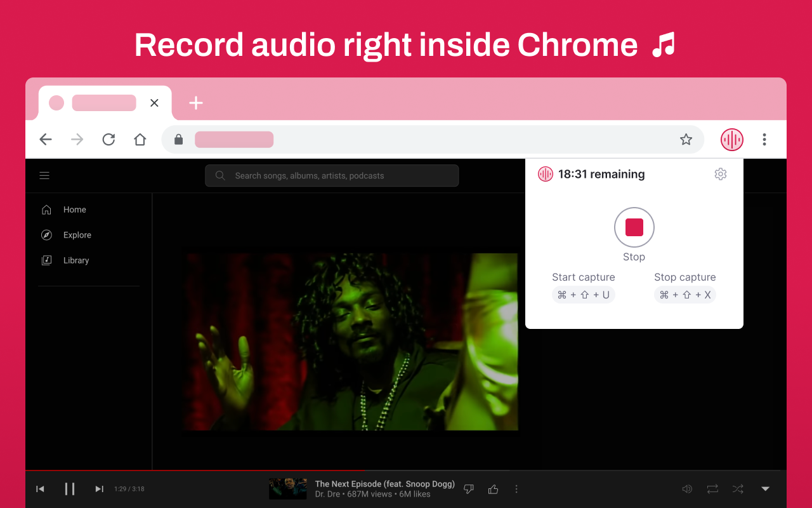Open Chrome's three-dot menu
Viewport: 812px width, 508px height.
click(764, 139)
